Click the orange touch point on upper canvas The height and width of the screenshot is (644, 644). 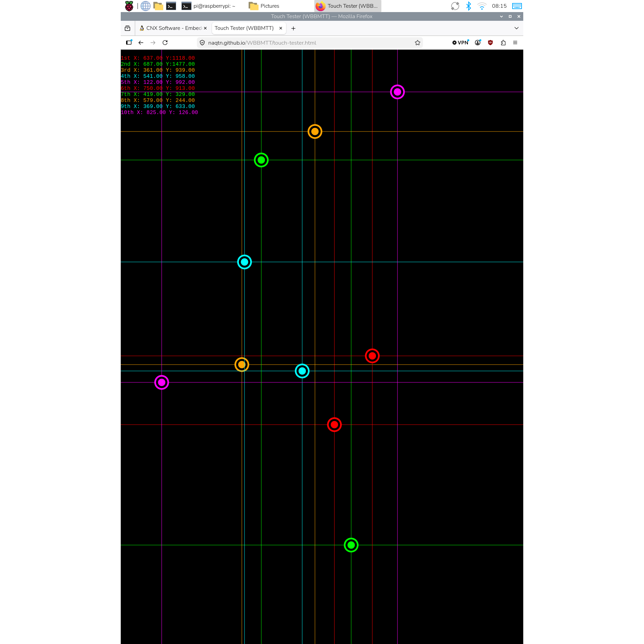coord(315,131)
